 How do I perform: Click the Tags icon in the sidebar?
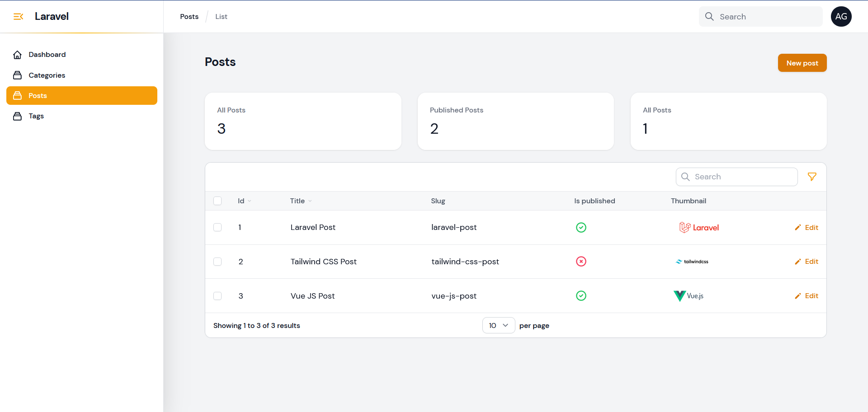pos(18,116)
